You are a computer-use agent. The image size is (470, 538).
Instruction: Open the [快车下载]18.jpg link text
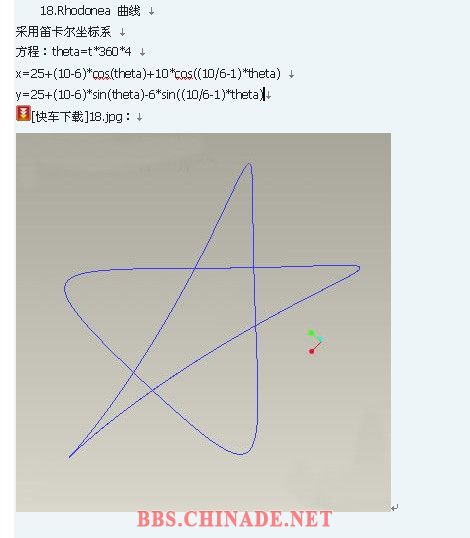click(x=77, y=117)
